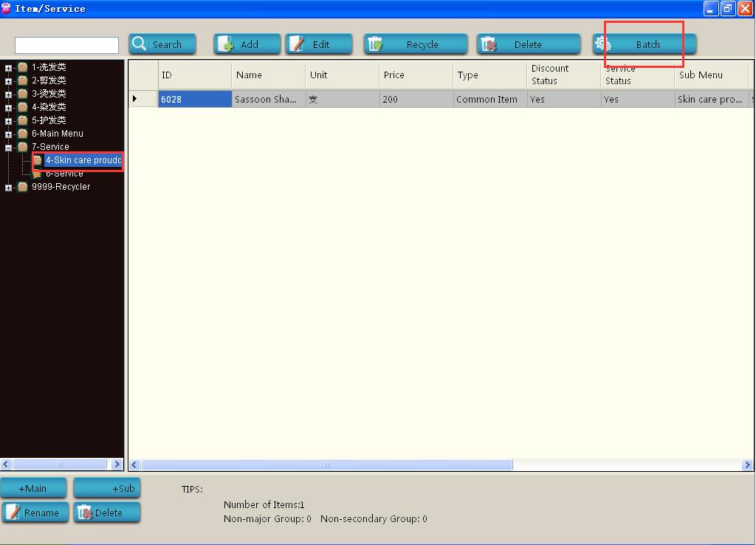
Task: Expand the 9999-Recycler tree node
Action: click(x=8, y=188)
